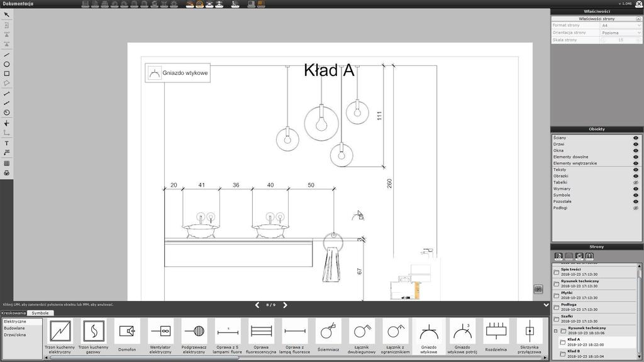
Task: Open the Szafki page
Action: (595, 319)
